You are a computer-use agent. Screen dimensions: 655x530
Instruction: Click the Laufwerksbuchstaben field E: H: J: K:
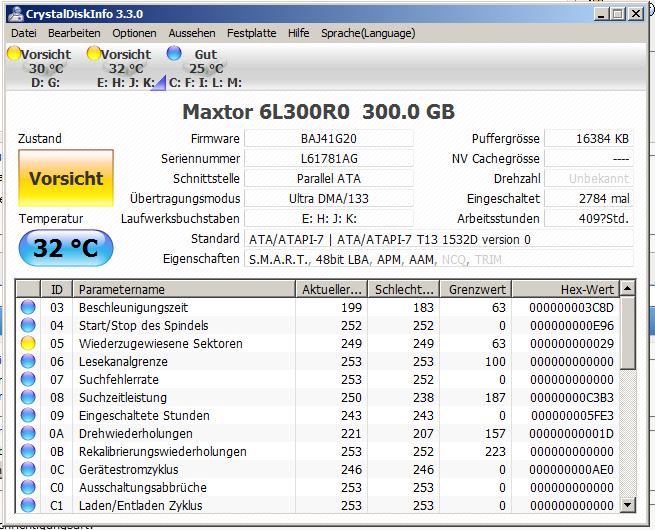tap(329, 218)
